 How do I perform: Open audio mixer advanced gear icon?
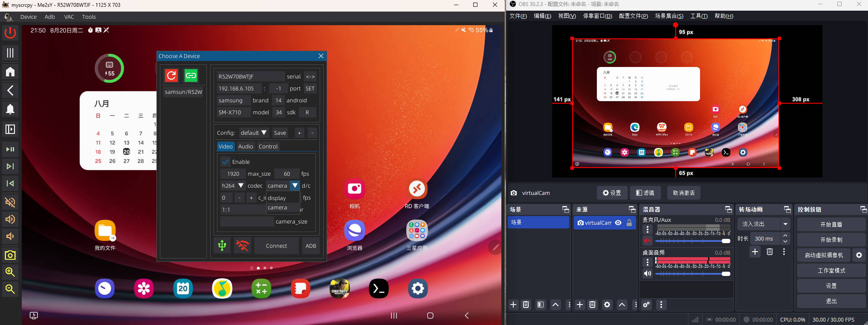(646, 305)
